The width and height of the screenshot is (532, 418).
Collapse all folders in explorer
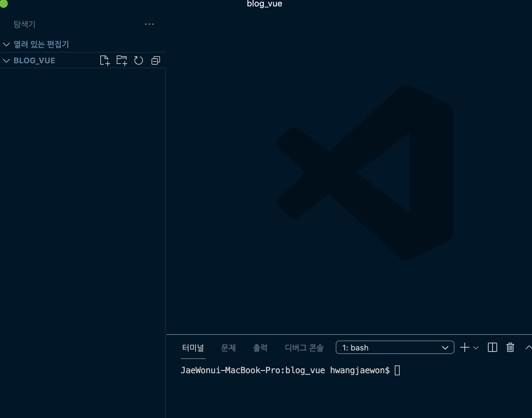[156, 60]
